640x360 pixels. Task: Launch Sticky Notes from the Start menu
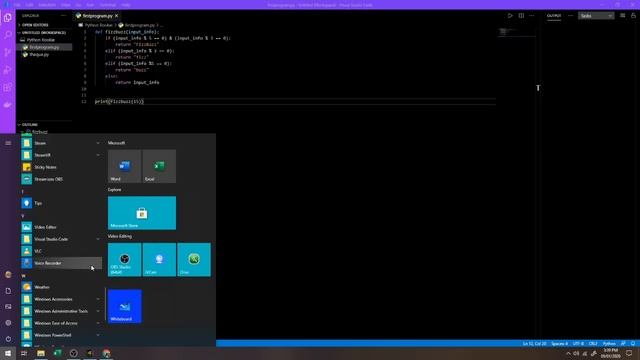(x=61, y=167)
